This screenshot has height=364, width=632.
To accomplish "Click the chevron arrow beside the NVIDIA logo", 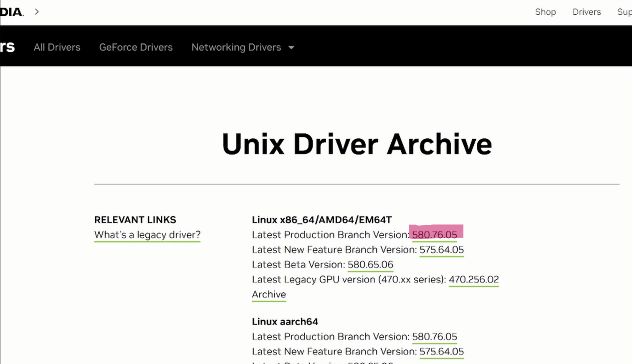I will pyautogui.click(x=37, y=12).
